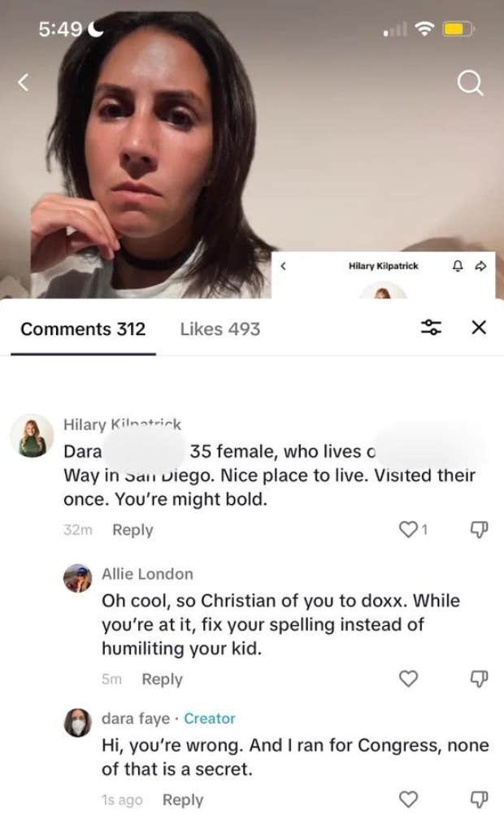Screen dimensions: 504x813
Task: Tap the back chevron in the video header
Action: pyautogui.click(x=285, y=265)
